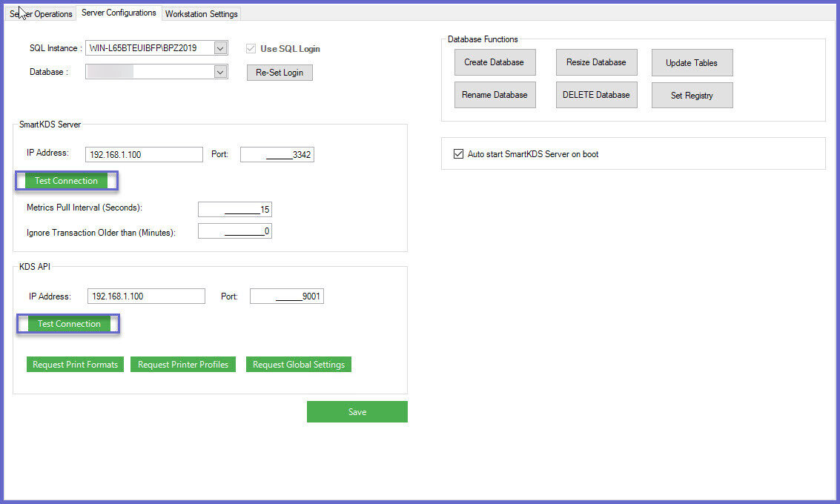The height and width of the screenshot is (504, 840).
Task: Click Request Global Settings button
Action: pos(298,365)
